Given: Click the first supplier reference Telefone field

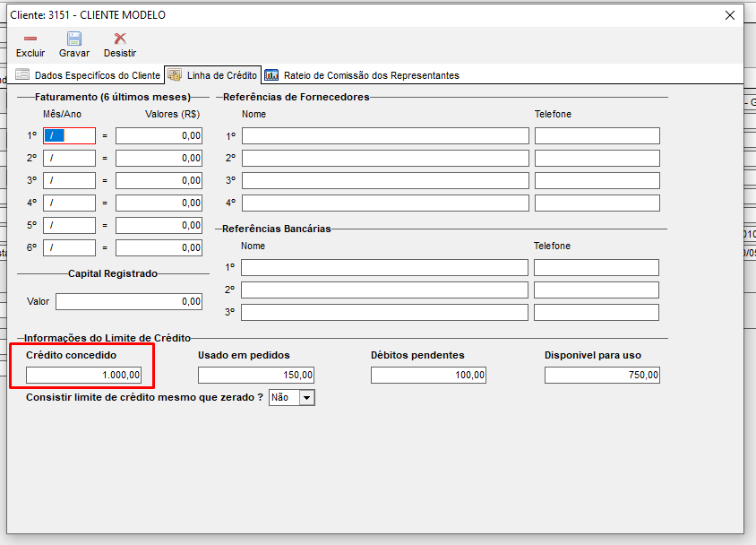Looking at the screenshot, I should [x=597, y=135].
